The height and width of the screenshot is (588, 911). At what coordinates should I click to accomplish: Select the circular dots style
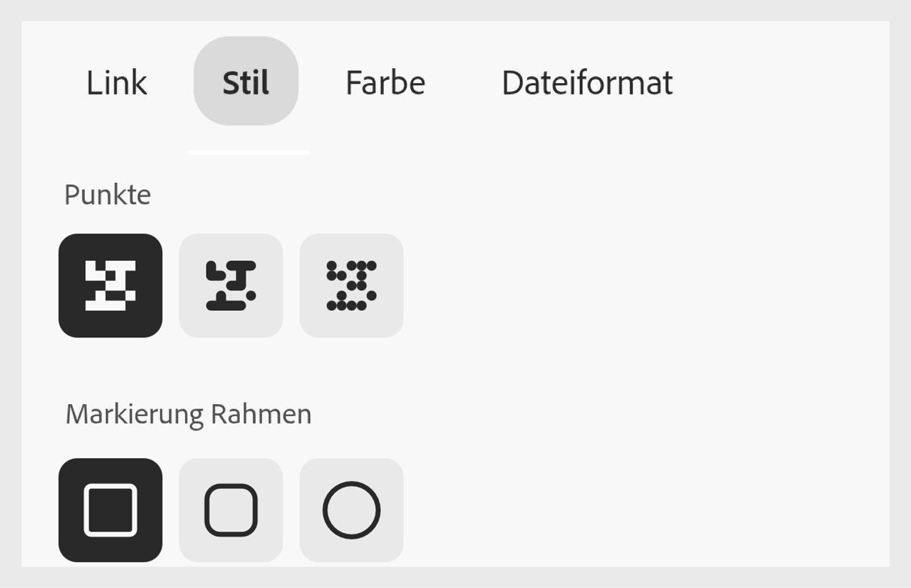pos(351,284)
